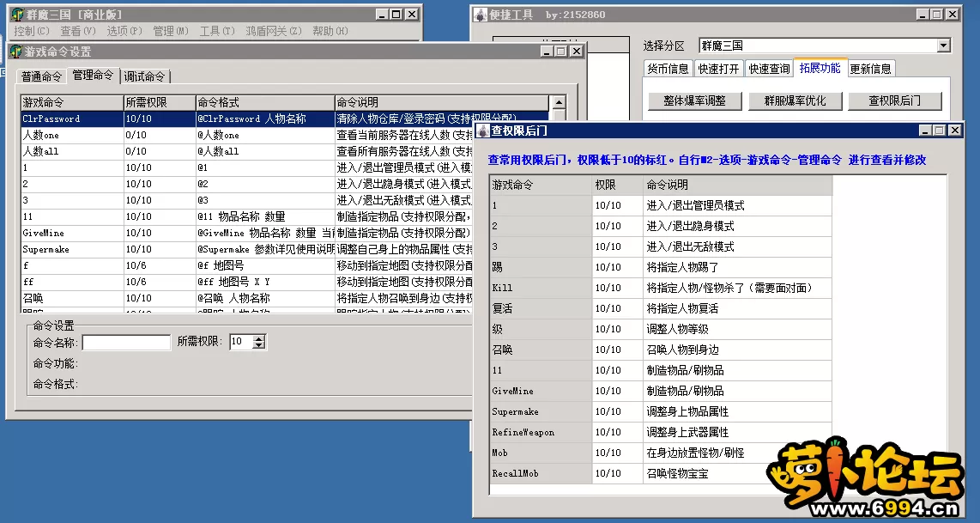980x523 pixels.
Task: Click the 整体爆率调整 button
Action: [x=694, y=100]
